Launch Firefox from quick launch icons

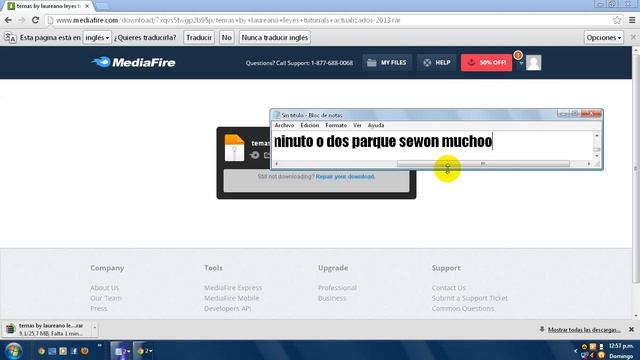click(x=84, y=351)
